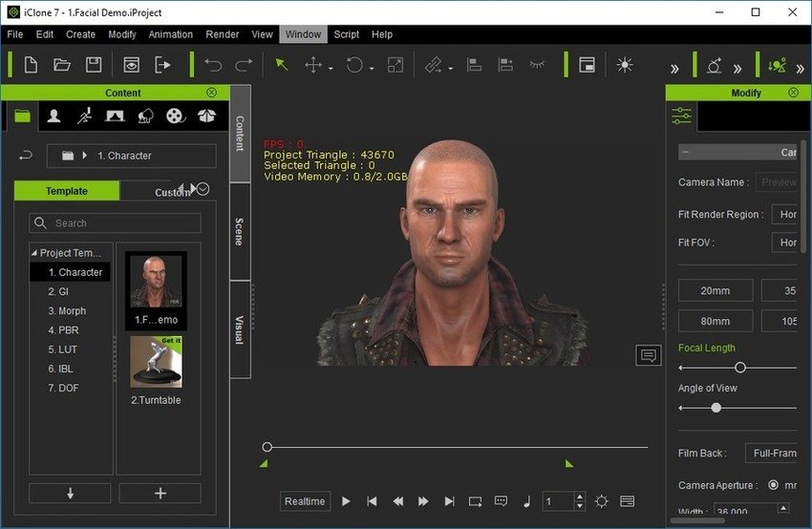Open the viewport comment bubble icon
This screenshot has width=812, height=529.
[649, 355]
